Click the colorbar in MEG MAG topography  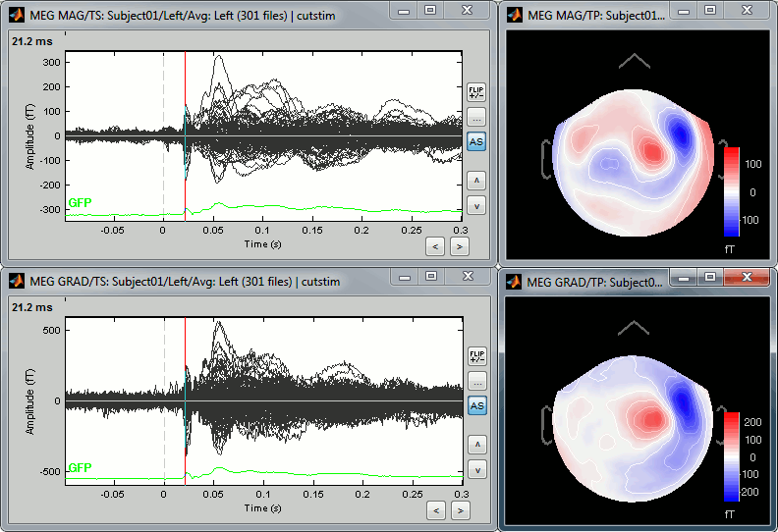(730, 192)
